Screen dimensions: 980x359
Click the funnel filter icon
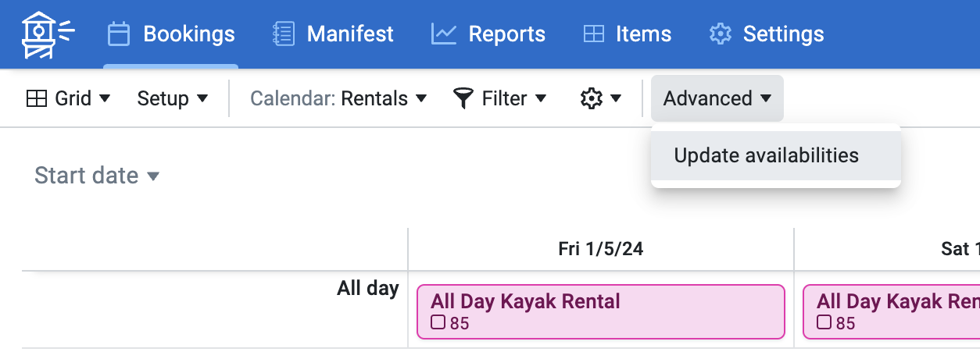point(463,98)
